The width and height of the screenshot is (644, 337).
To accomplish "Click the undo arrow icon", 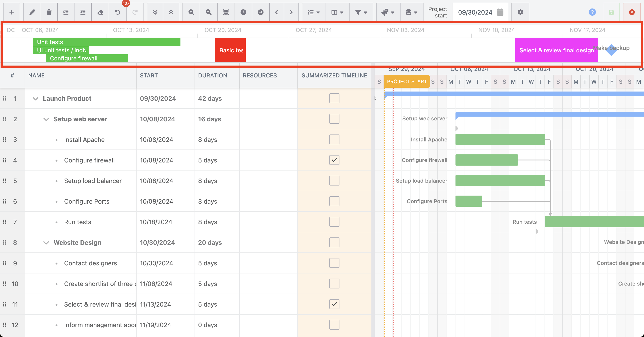I will (117, 12).
